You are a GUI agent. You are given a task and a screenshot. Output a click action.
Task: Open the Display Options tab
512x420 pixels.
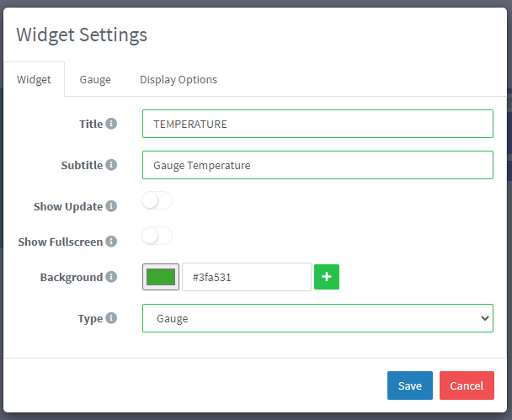click(179, 80)
